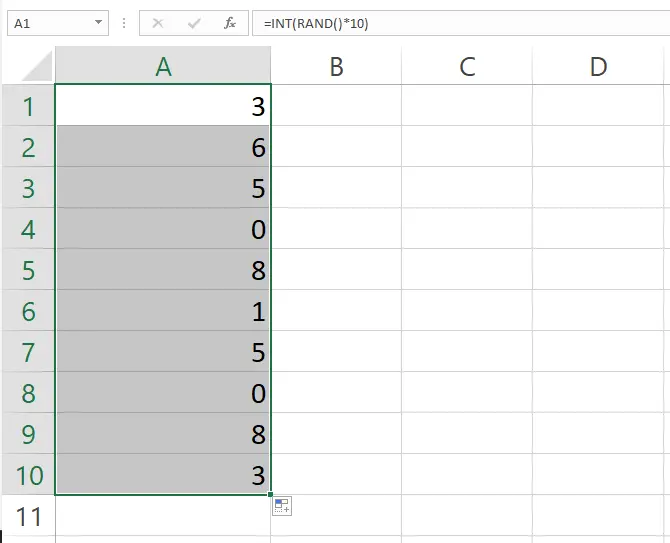
Task: Select row 2 header
Action: pos(28,147)
